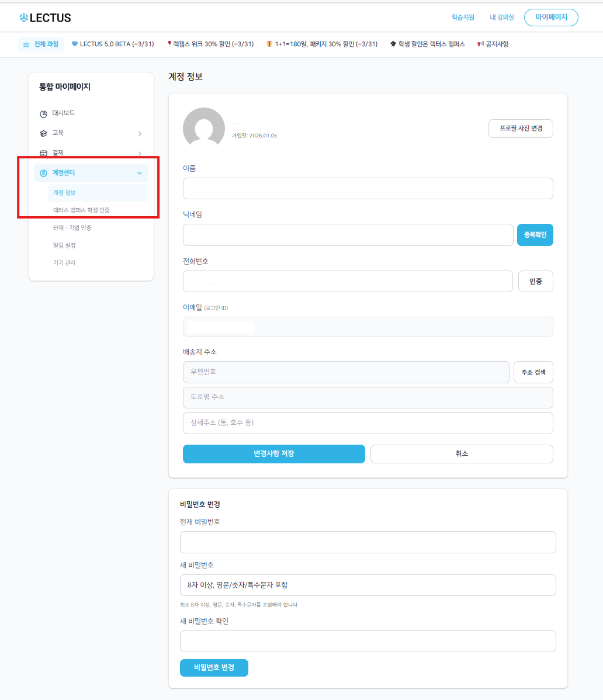Click the 계정센터 user icon

(x=43, y=173)
